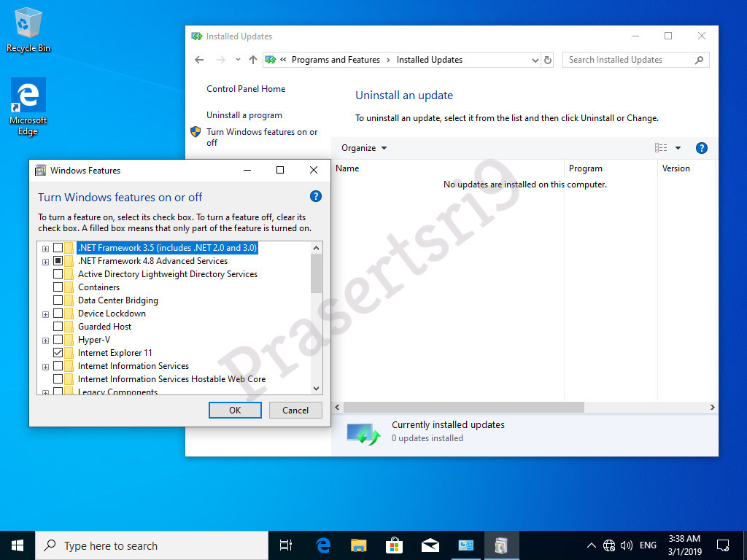Open the Uninstall a program link
This screenshot has width=747, height=560.
tap(244, 114)
